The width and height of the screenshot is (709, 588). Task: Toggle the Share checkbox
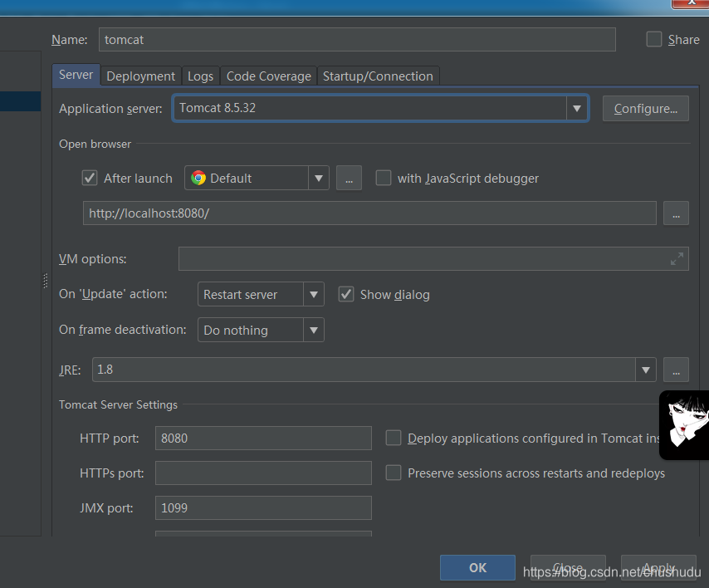point(654,39)
